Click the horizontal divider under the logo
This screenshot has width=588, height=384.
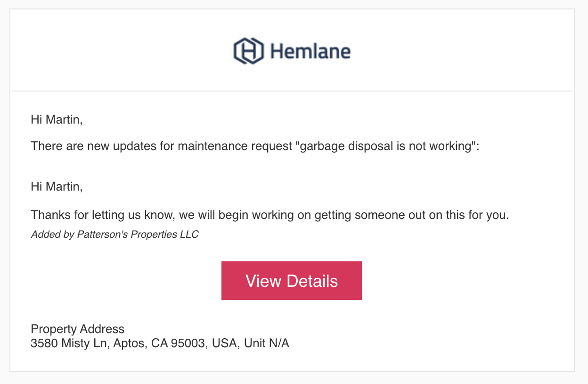pyautogui.click(x=292, y=91)
